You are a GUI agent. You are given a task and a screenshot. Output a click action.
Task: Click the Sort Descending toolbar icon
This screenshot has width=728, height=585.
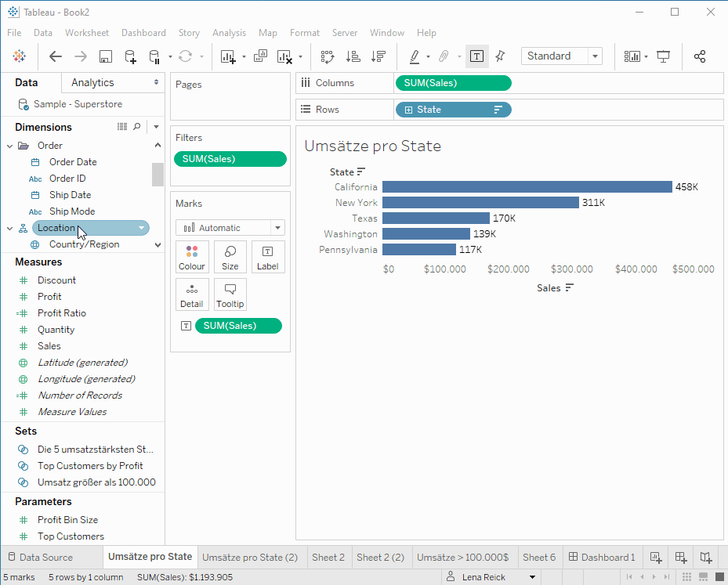(378, 56)
